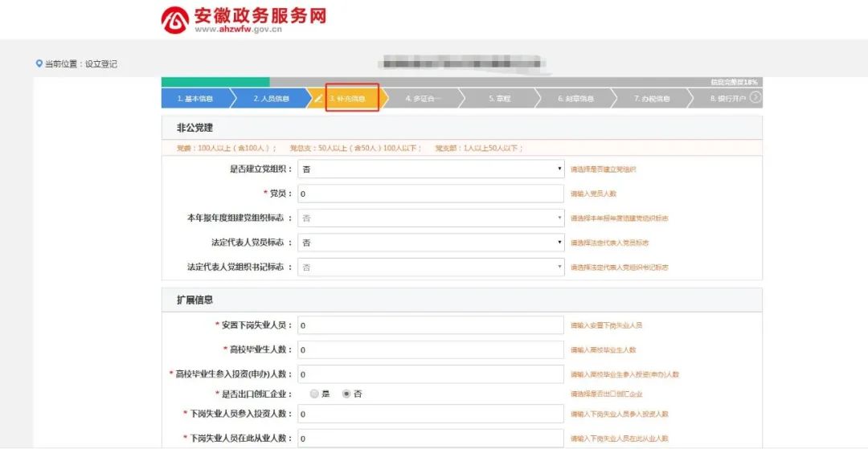Click the circular next arrow after step 8
The image size is (868, 449).
(755, 98)
